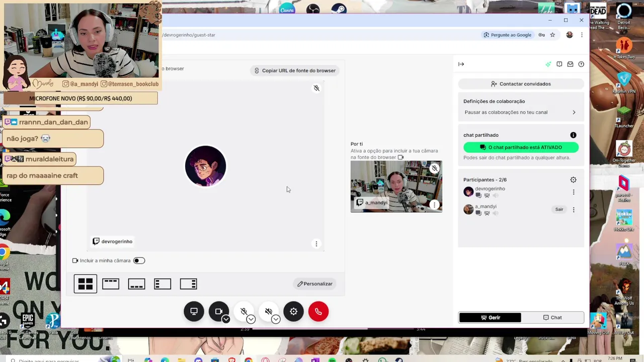Click the Personalizar button

coord(314,284)
